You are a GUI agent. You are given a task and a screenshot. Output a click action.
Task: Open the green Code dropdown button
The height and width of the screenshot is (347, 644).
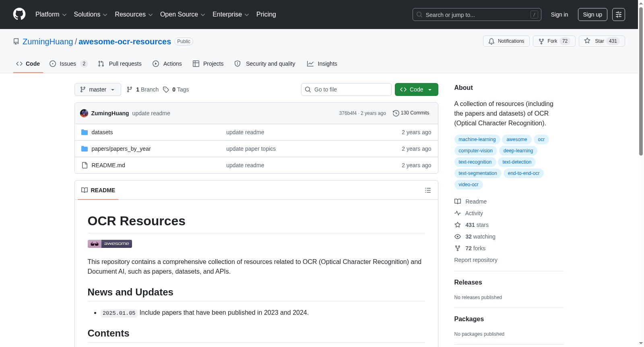click(x=416, y=89)
